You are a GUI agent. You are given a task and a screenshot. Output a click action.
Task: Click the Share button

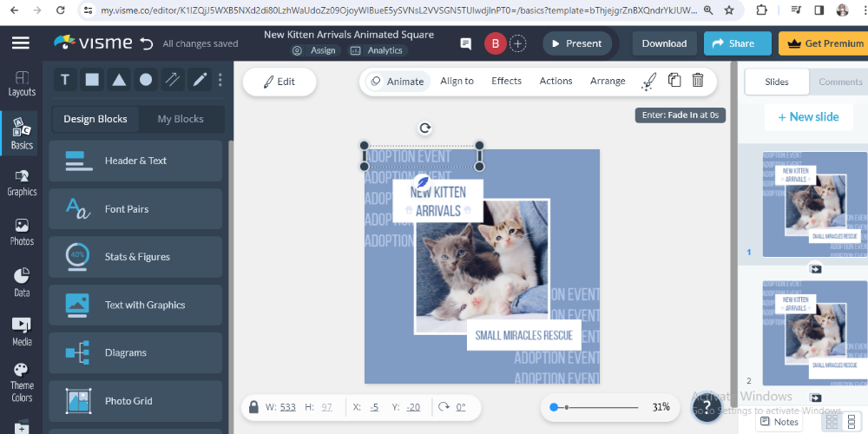click(737, 43)
